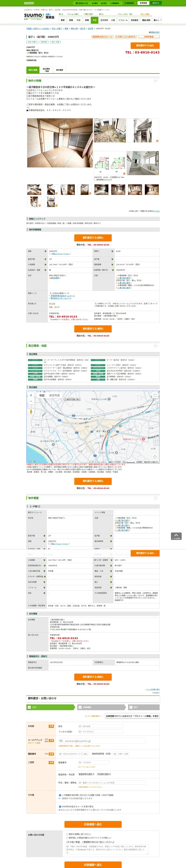Click help icon beside 地目
The height and width of the screenshot is (868, 186).
[44, 593]
